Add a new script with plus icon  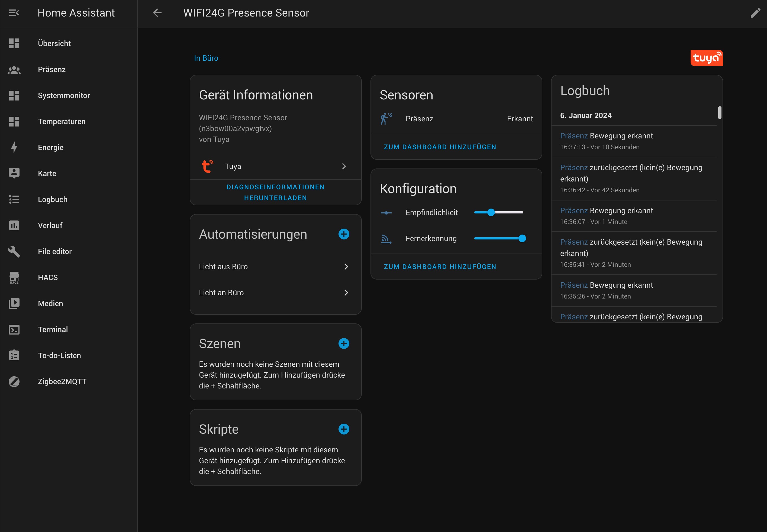click(x=343, y=429)
